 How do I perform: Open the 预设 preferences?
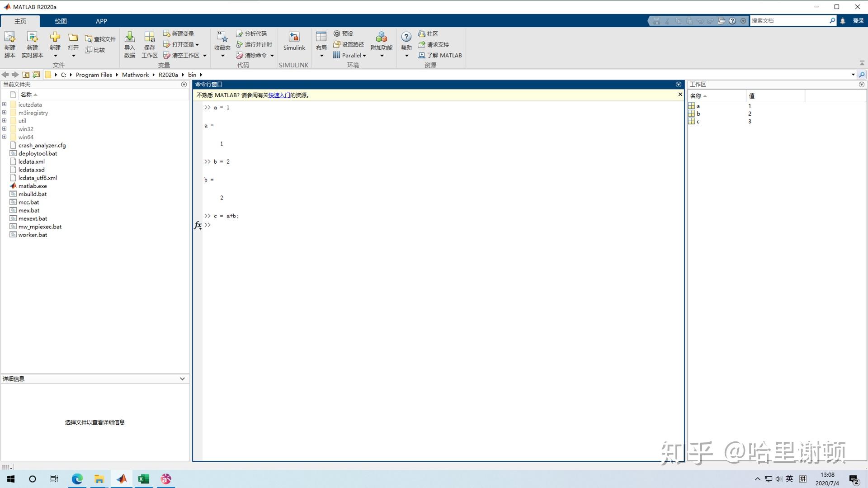point(344,33)
